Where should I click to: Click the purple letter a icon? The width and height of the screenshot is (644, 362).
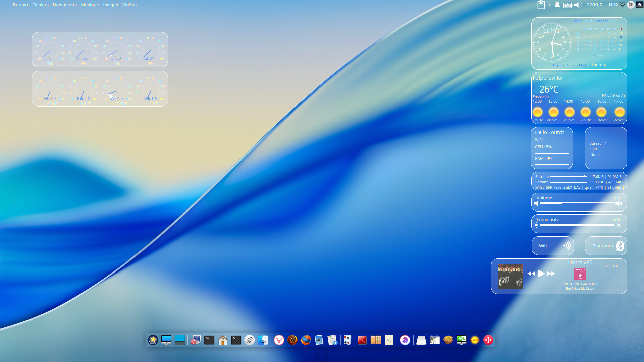[405, 340]
